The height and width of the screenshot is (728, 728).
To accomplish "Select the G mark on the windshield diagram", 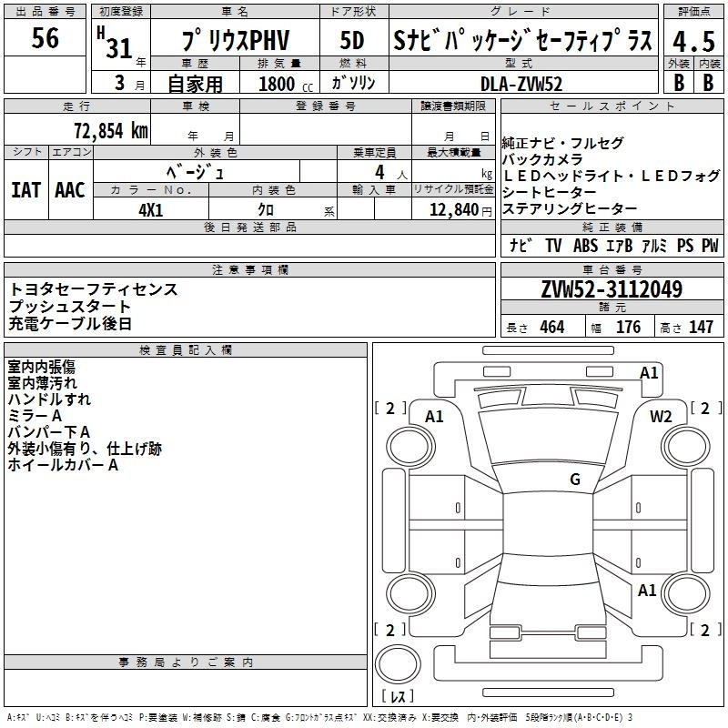I will point(575,480).
